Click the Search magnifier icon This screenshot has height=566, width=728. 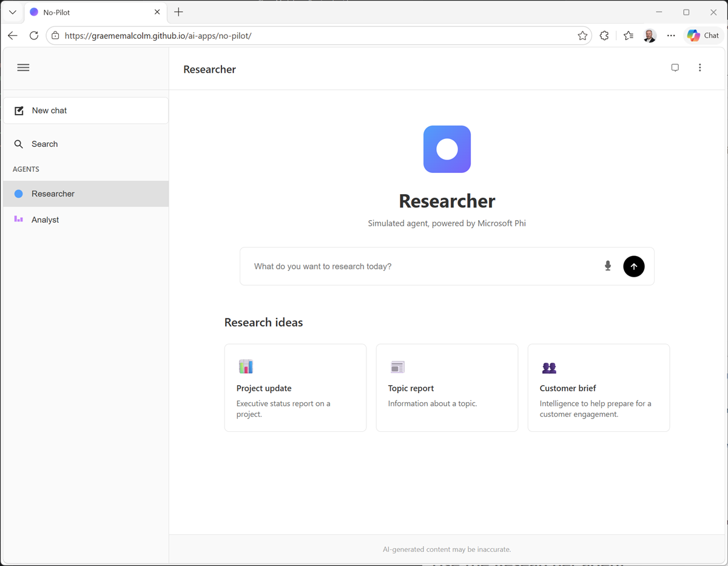[x=19, y=144]
